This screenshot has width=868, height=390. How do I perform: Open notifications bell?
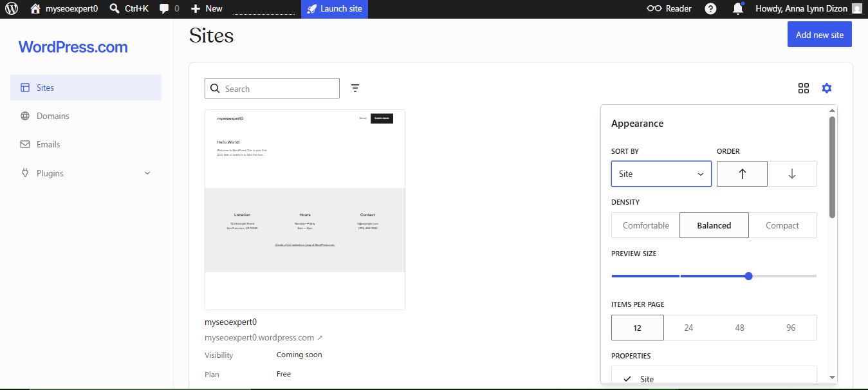tap(738, 9)
